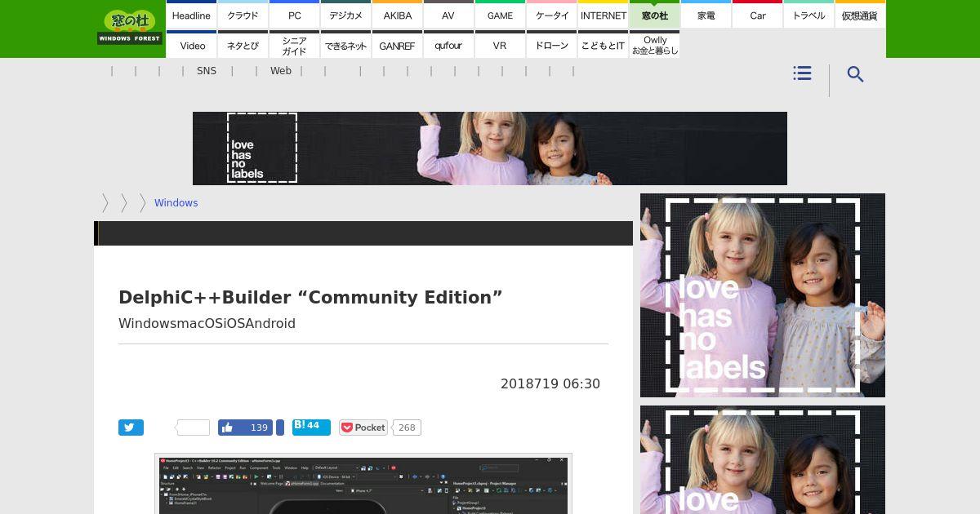This screenshot has height=514, width=980.
Task: Open the Car tab
Action: (x=757, y=15)
